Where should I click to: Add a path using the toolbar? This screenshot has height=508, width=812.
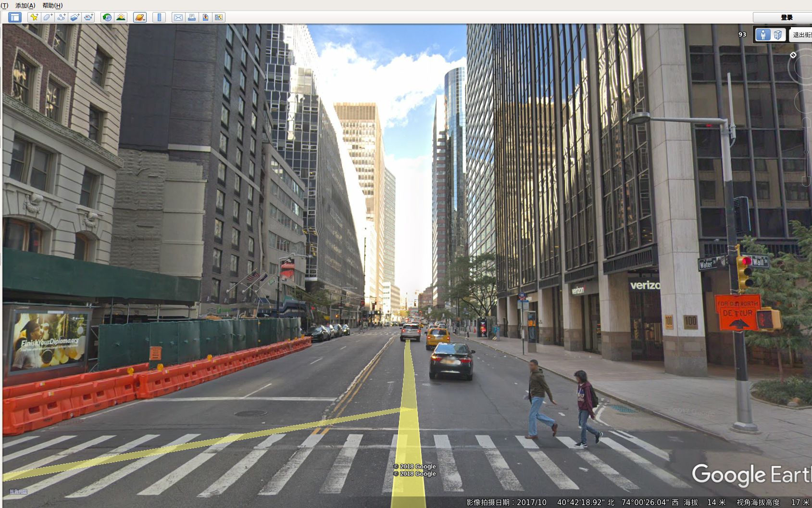pyautogui.click(x=61, y=17)
